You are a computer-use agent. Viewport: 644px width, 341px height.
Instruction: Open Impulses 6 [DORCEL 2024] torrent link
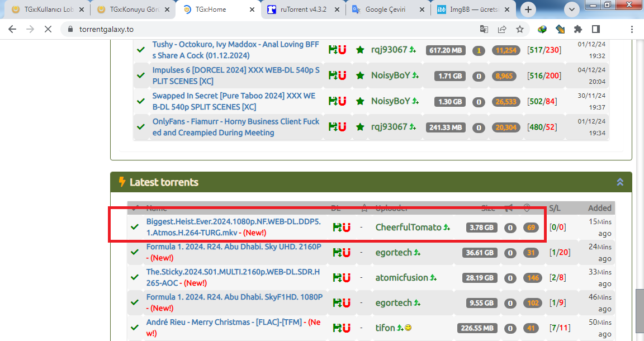point(236,75)
